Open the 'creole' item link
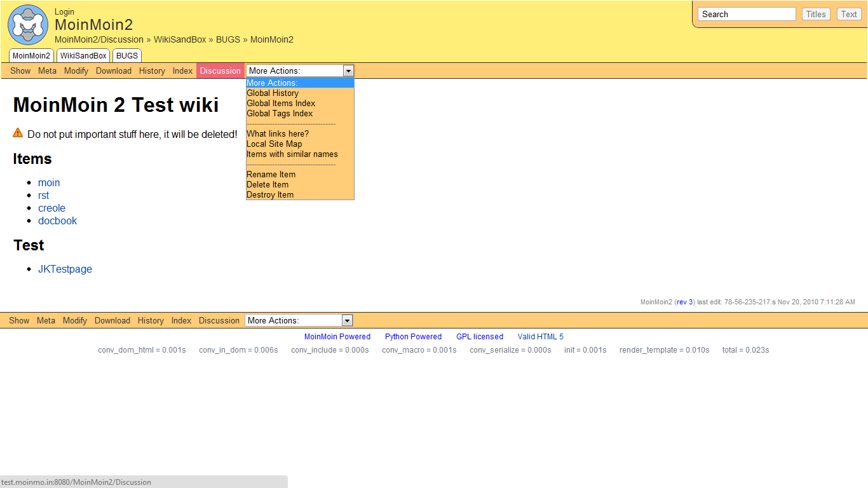The height and width of the screenshot is (488, 868). click(x=51, y=208)
